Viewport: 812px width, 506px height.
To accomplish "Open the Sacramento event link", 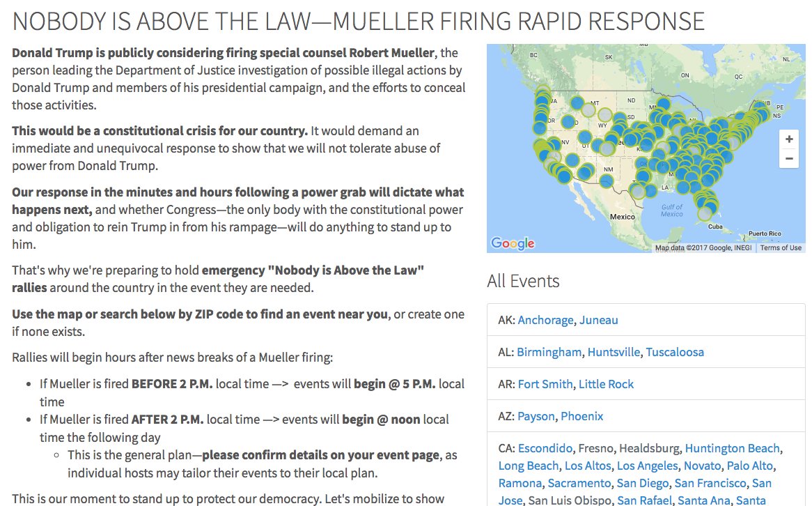I will [579, 483].
